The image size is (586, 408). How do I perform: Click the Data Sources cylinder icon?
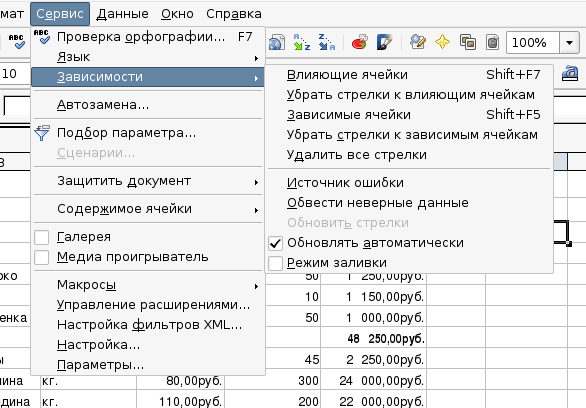493,42
